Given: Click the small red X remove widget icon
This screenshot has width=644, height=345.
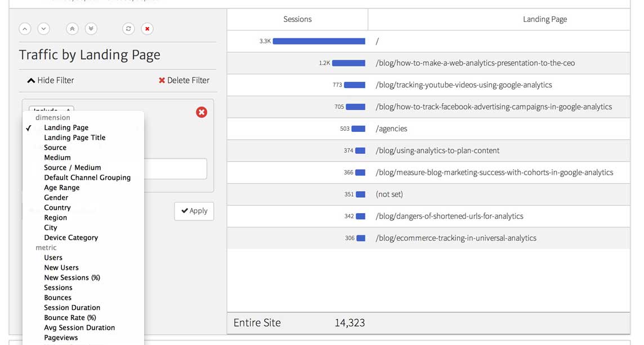Looking at the screenshot, I should click(147, 29).
